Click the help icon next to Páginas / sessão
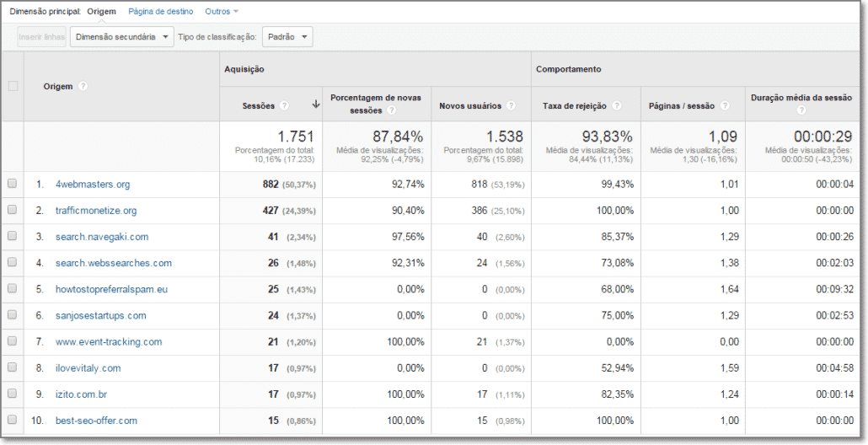868x445 pixels. pos(725,105)
